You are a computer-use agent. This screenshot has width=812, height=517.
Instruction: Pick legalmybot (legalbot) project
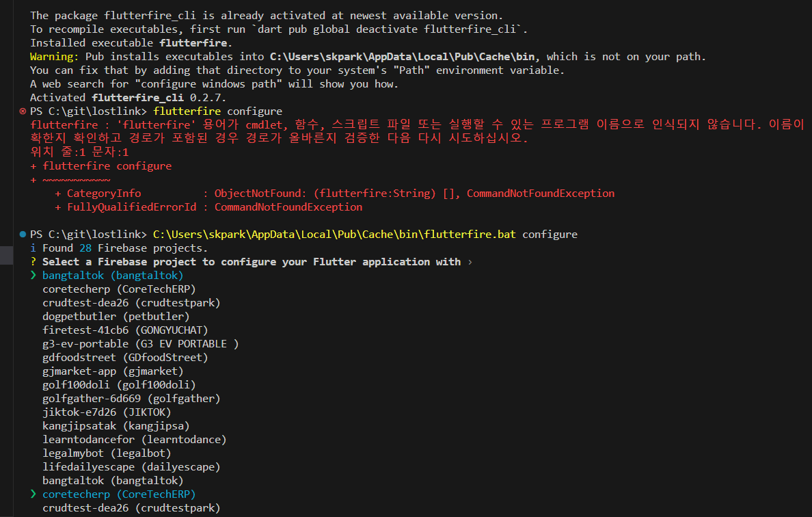[107, 453]
